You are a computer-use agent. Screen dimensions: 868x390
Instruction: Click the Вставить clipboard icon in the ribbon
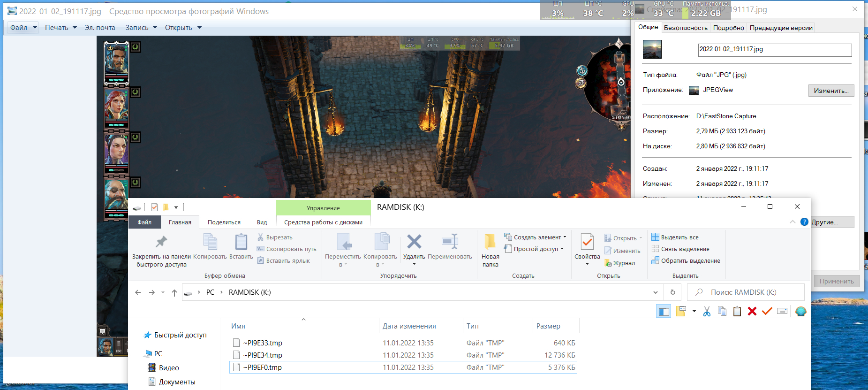tap(241, 242)
